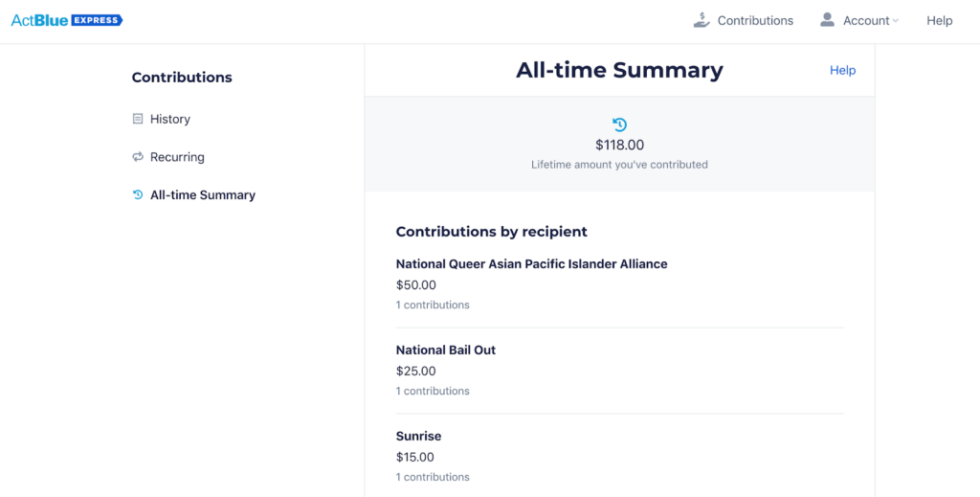
Task: Open Contributions in the top navigation
Action: click(744, 21)
